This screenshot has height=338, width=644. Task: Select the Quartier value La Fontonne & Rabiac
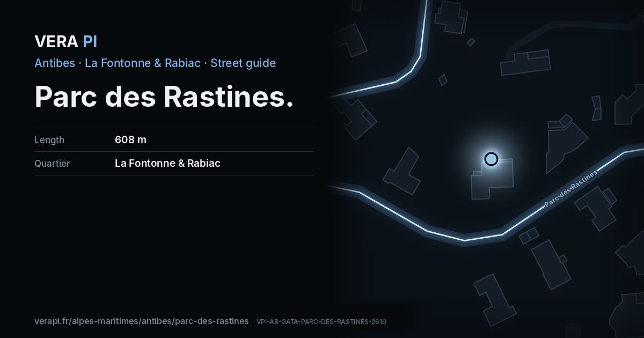(x=167, y=164)
